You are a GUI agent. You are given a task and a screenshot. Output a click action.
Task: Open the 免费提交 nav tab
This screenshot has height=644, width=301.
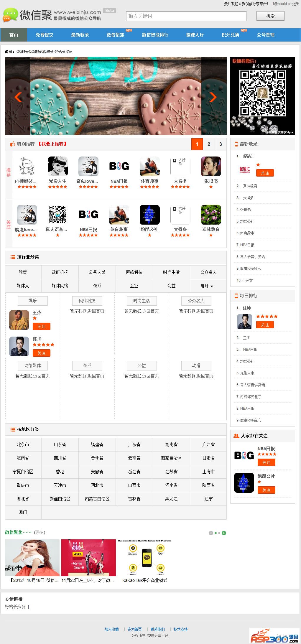coord(45,35)
